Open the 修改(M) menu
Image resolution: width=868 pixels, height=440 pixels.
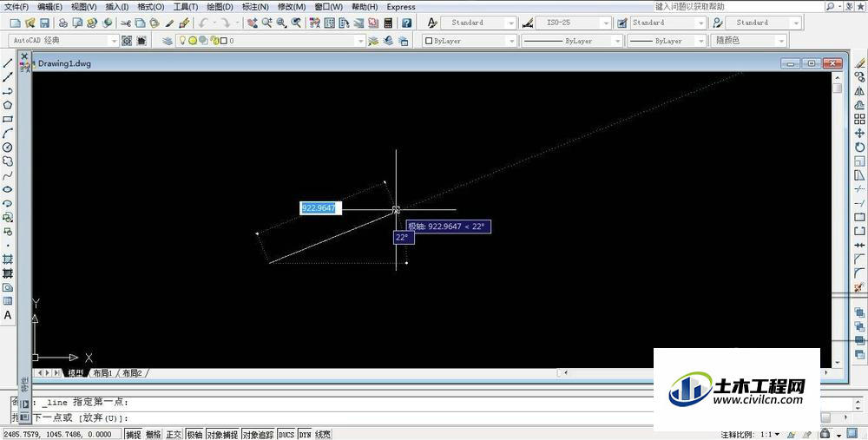pyautogui.click(x=292, y=7)
